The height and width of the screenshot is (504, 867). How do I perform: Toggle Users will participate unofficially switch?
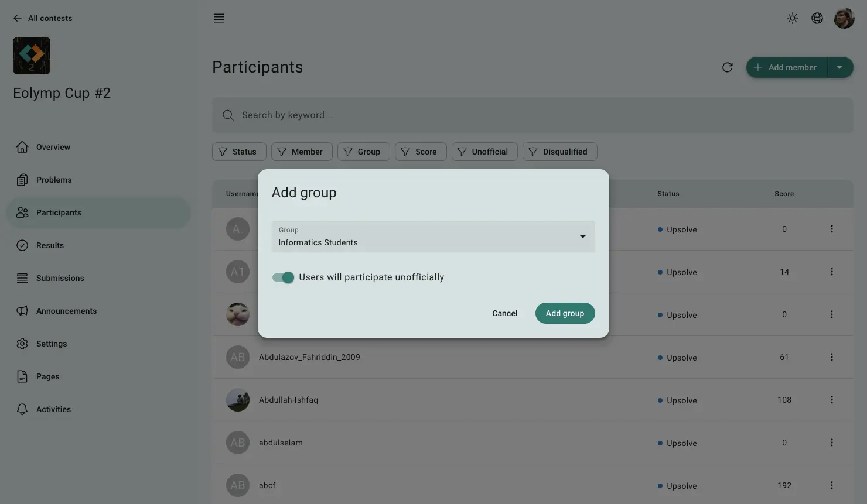pos(283,277)
